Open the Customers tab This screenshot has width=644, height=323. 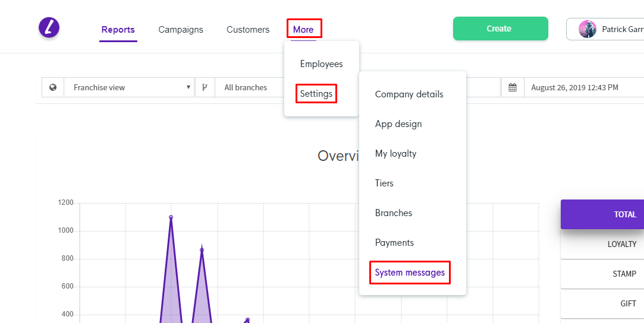click(248, 30)
